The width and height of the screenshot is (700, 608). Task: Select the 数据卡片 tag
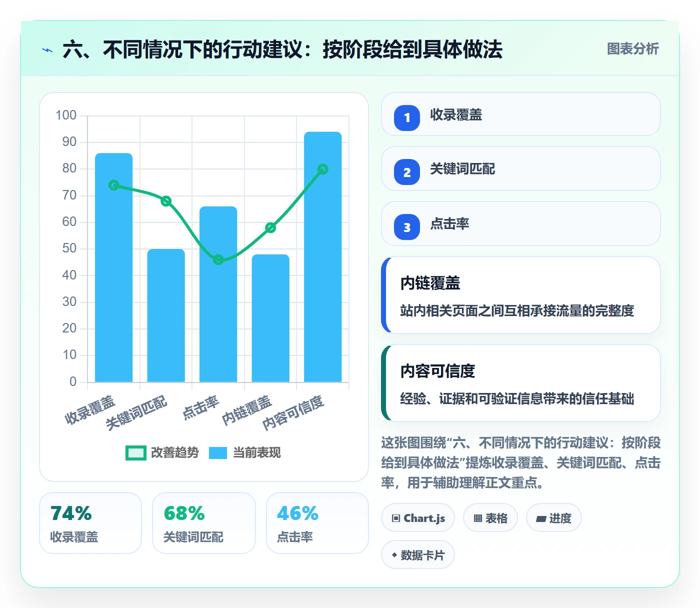coord(418,555)
